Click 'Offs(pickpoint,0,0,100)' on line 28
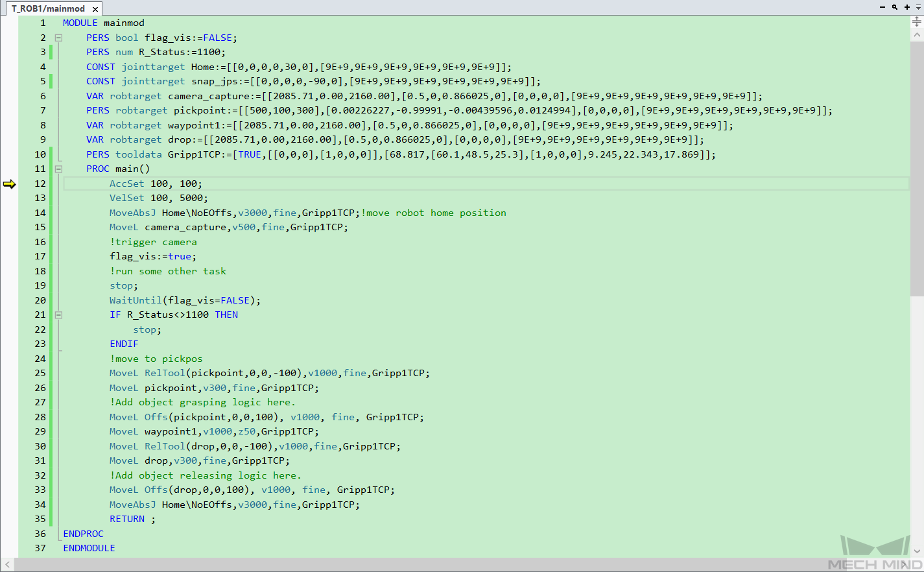 tap(212, 417)
